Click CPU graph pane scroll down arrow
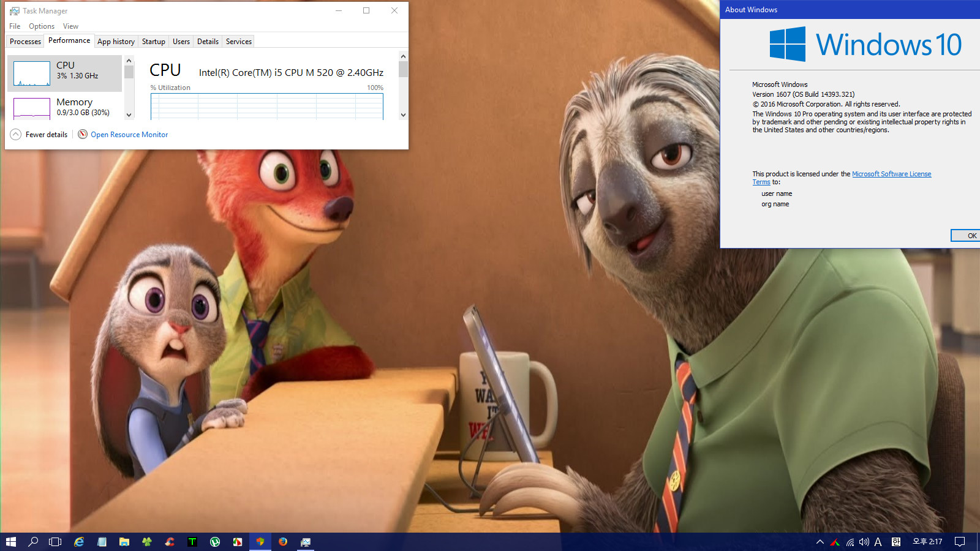 point(403,114)
